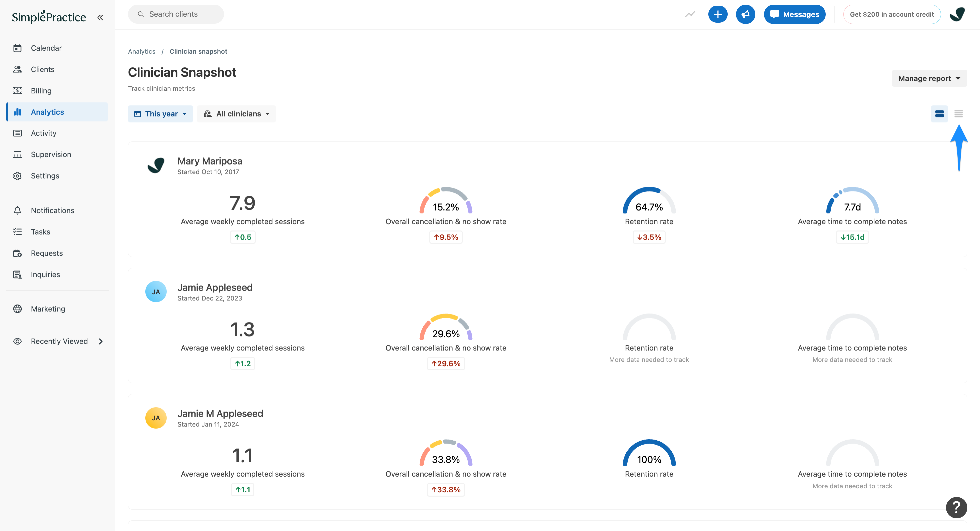Viewport: 980px width, 531px height.
Task: Click the Requests calendar icon
Action: [17, 253]
